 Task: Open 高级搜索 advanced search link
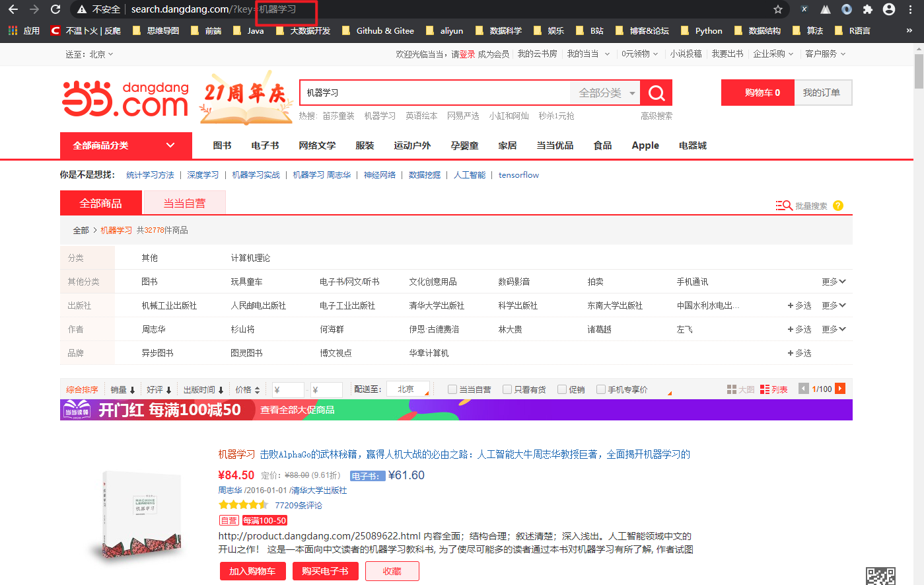(x=657, y=116)
